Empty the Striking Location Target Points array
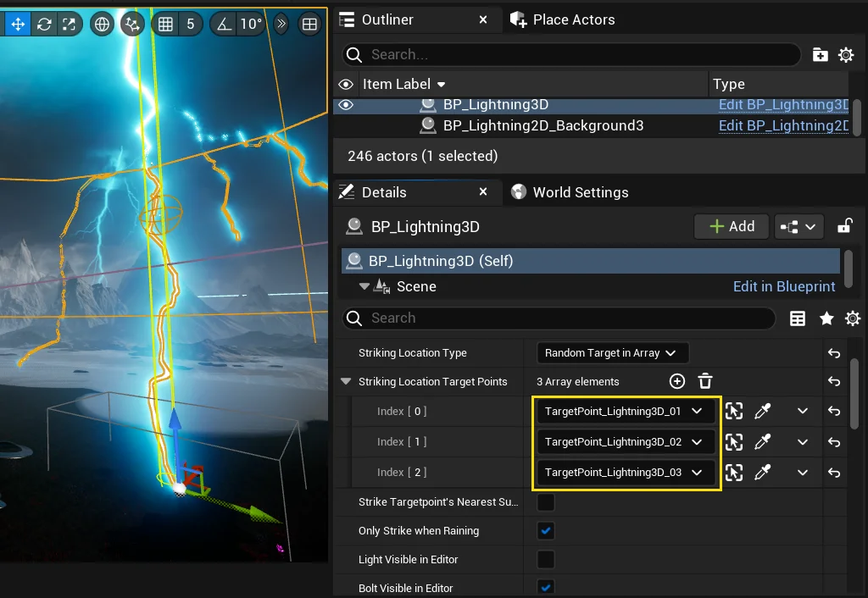The width and height of the screenshot is (868, 598). pyautogui.click(x=704, y=381)
